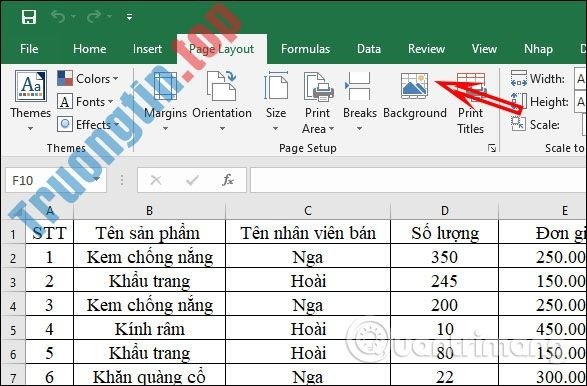Click the Insert Function fx button
This screenshot has width=587, height=386.
(228, 180)
